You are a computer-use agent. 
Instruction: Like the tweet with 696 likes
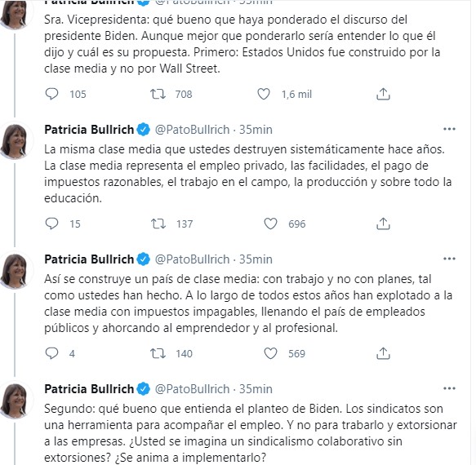click(270, 224)
